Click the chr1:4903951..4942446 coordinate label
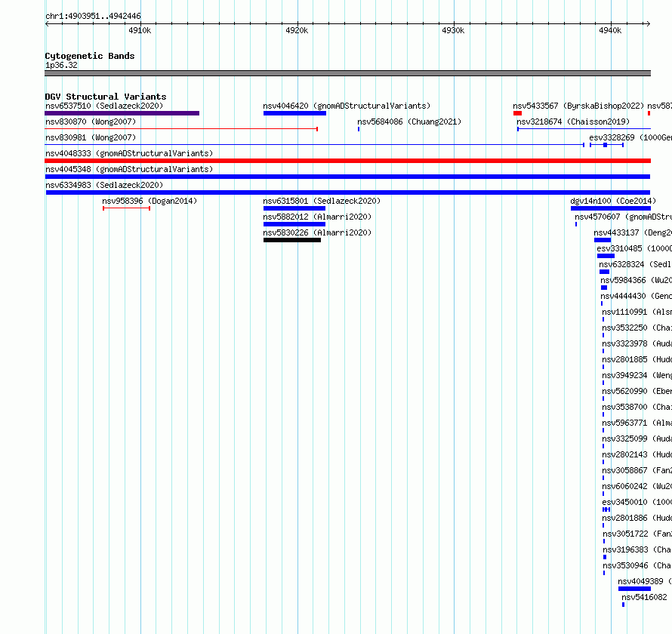This screenshot has width=672, height=634. click(x=93, y=17)
